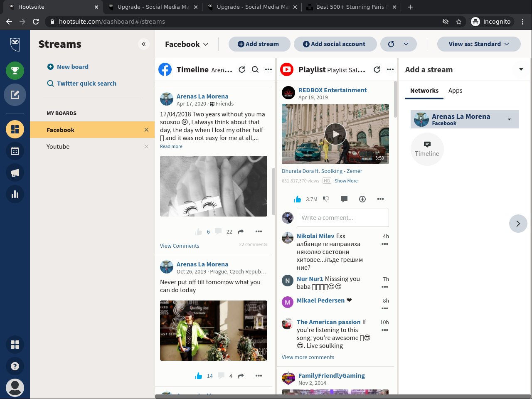Switch to the first Upgrade browser tab
Screen dimensions: 532x399
[153, 7]
